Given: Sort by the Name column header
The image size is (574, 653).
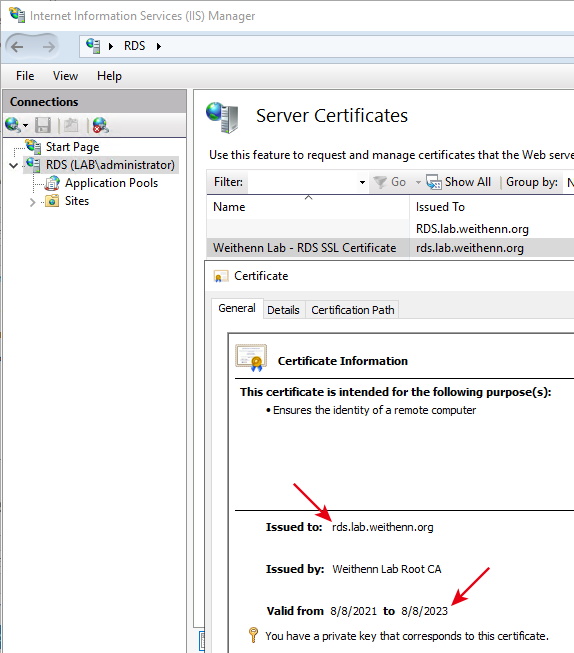Looking at the screenshot, I should (x=308, y=207).
